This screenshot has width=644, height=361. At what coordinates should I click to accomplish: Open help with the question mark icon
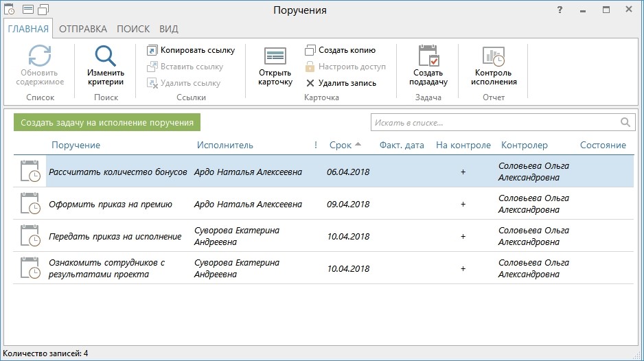(x=560, y=10)
